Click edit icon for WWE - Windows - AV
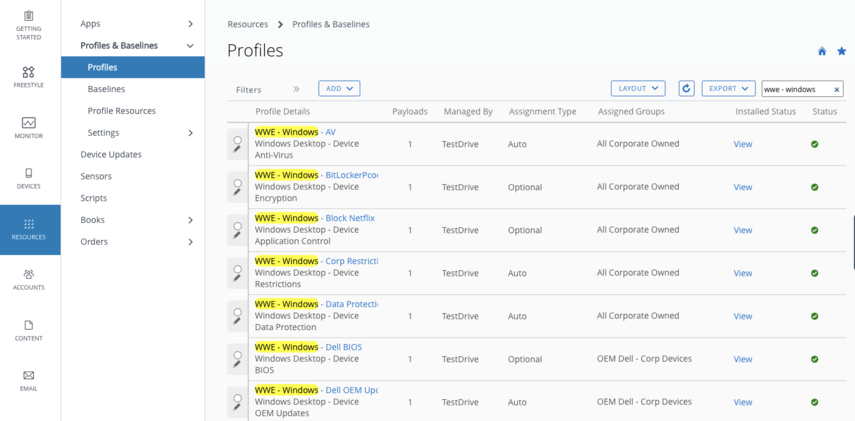The width and height of the screenshot is (855, 421). 237,144
